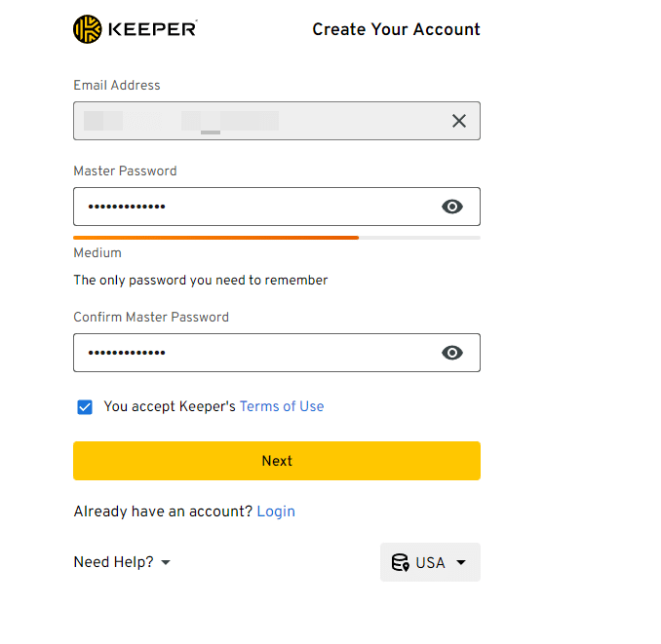Viewport: 661px width, 644px height.
Task: Open the Terms of Use link
Action: click(x=282, y=406)
